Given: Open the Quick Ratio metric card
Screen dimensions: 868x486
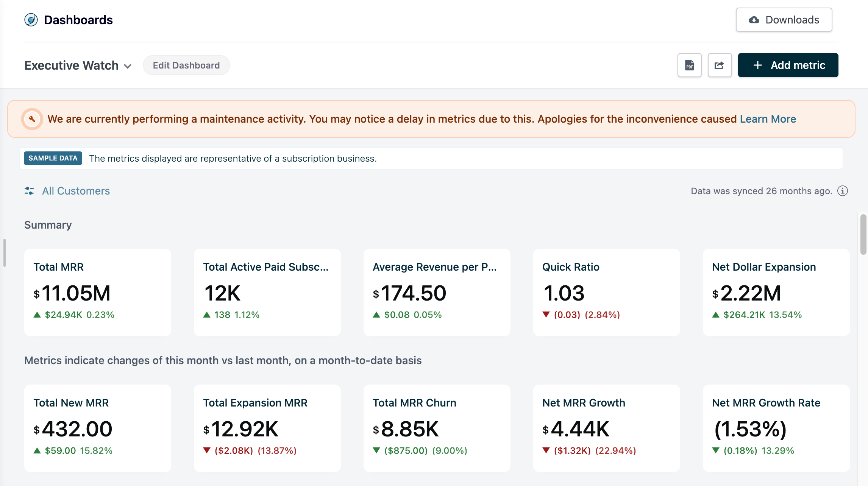Looking at the screenshot, I should [x=606, y=292].
